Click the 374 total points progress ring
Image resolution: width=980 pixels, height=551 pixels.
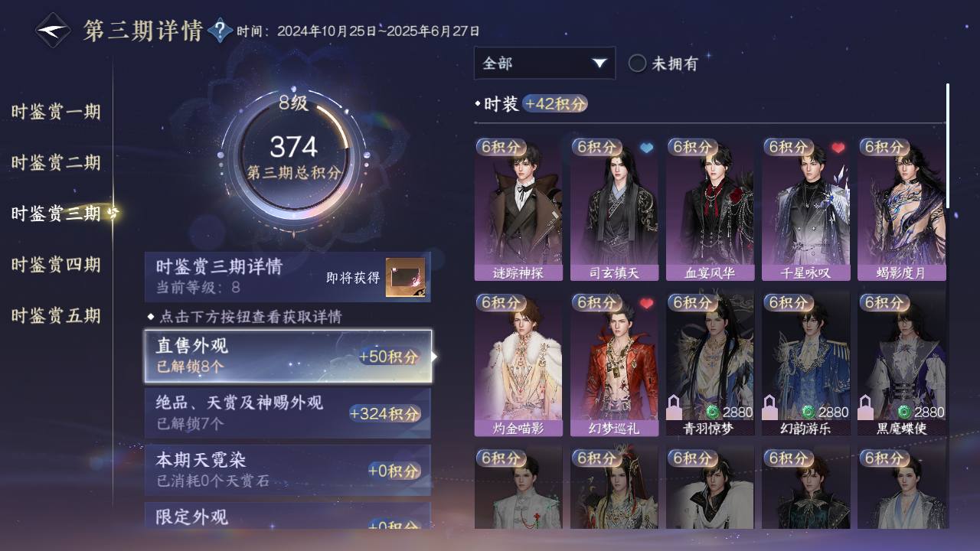click(x=294, y=157)
